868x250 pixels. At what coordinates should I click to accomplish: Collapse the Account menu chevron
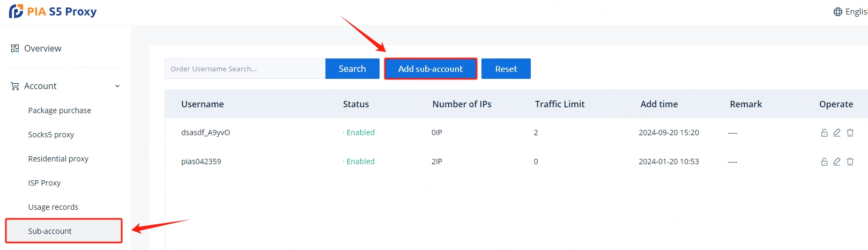[x=117, y=86]
